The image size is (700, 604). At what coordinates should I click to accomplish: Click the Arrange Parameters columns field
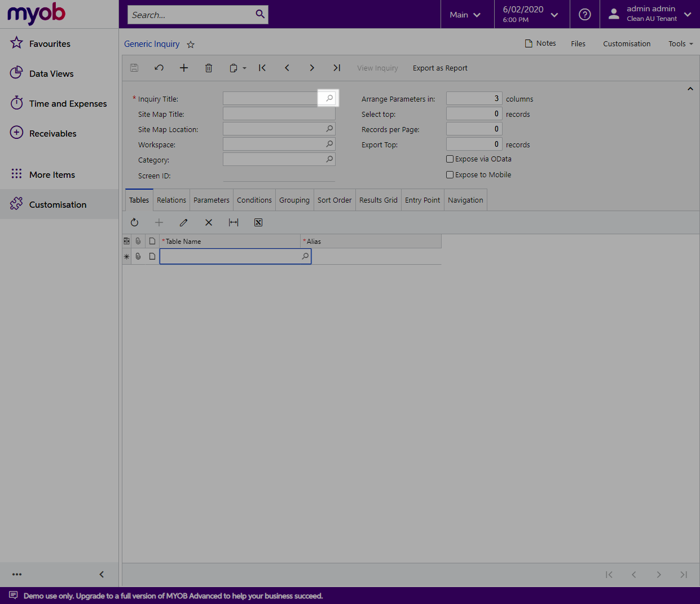[474, 98]
